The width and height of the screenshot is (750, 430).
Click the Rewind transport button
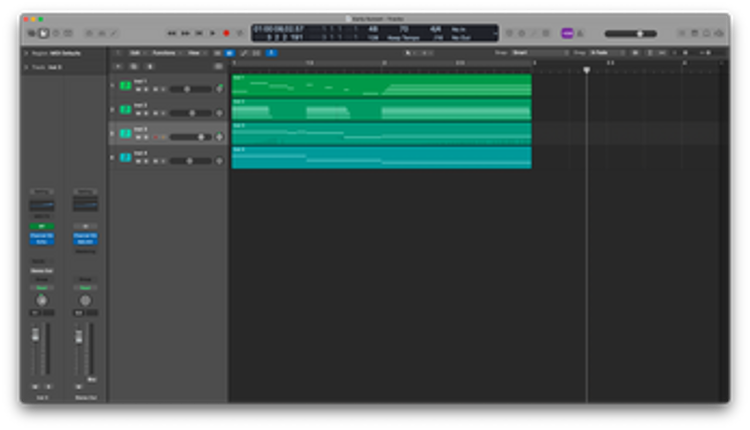coord(172,33)
